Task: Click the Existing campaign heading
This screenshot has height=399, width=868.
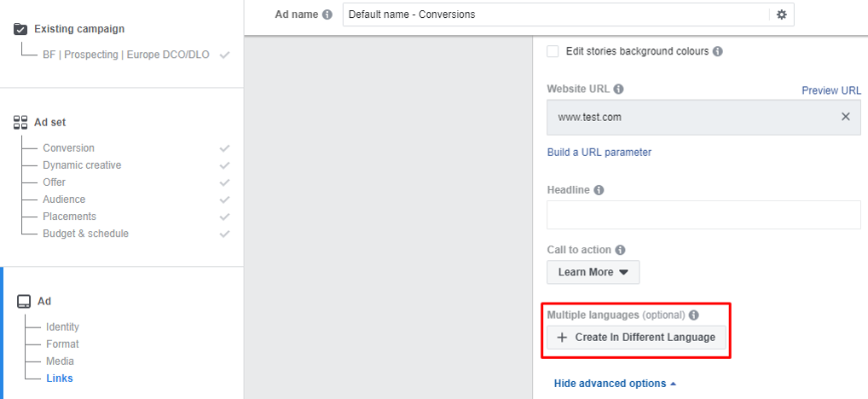Action: (79, 29)
